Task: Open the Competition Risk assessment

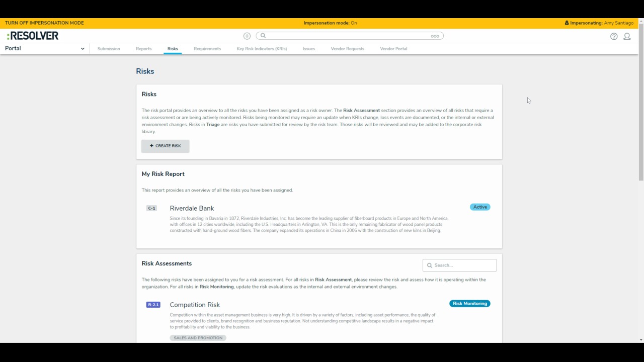Action: (x=195, y=305)
